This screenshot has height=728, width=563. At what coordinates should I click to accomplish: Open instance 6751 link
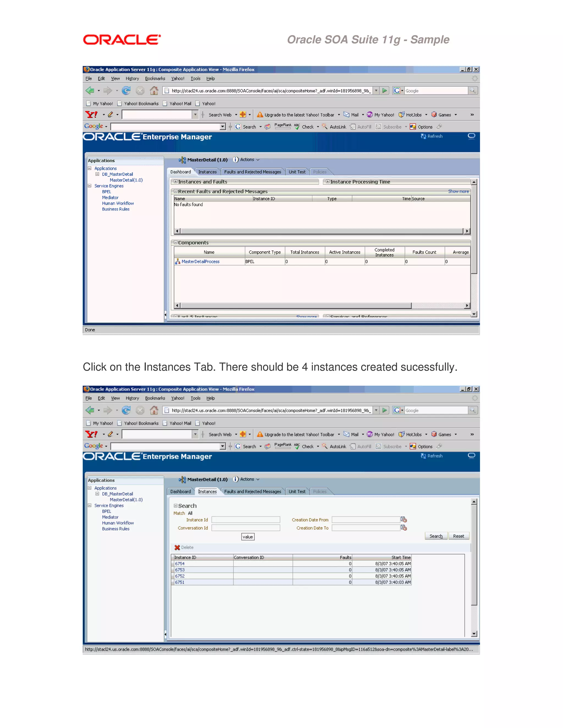coord(180,582)
